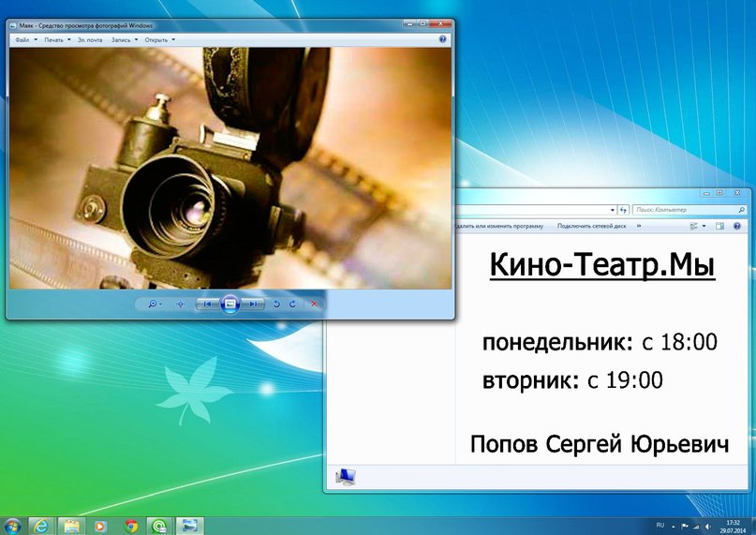Open the Explorer address bar history dropdown
Viewport: 756px width, 535px height.
pos(613,210)
